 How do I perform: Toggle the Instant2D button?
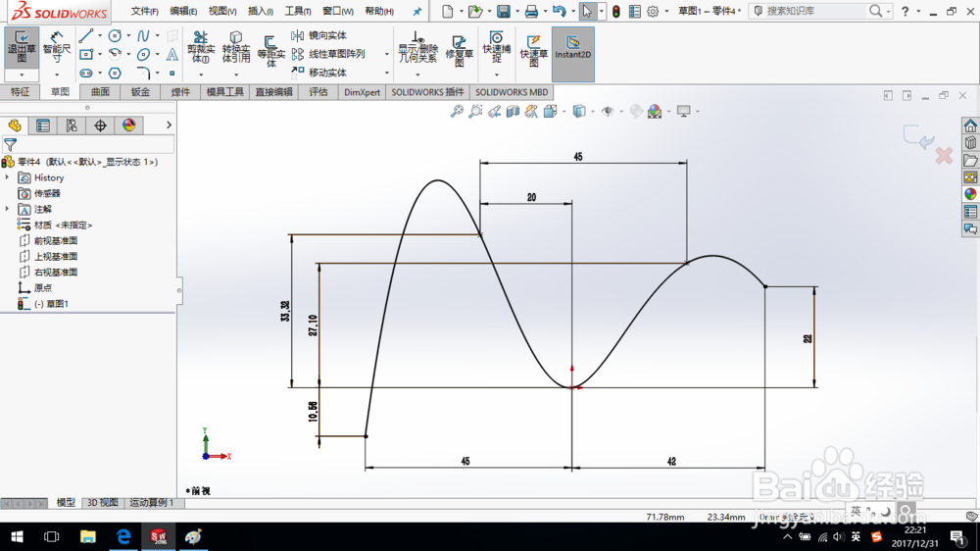[x=573, y=54]
